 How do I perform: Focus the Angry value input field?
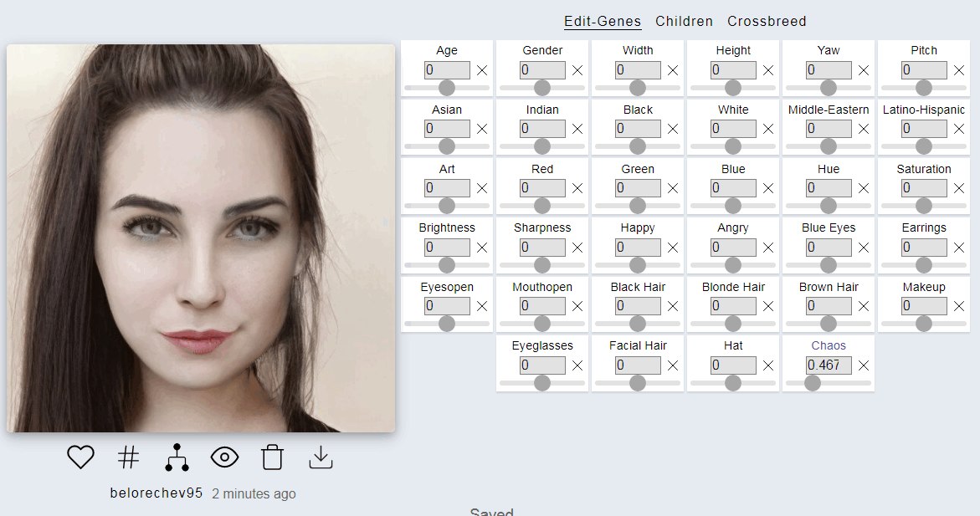733,248
